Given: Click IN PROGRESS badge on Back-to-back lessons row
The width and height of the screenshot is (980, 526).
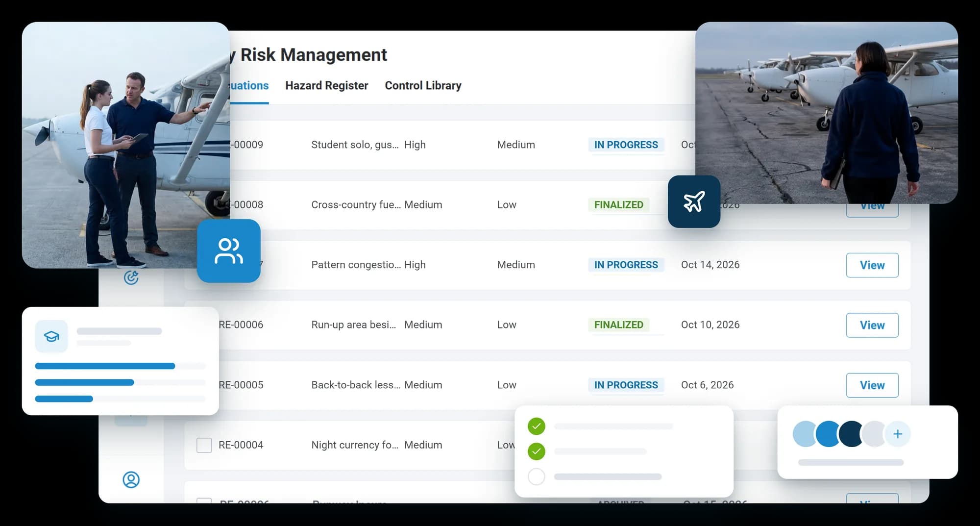Looking at the screenshot, I should [x=626, y=385].
